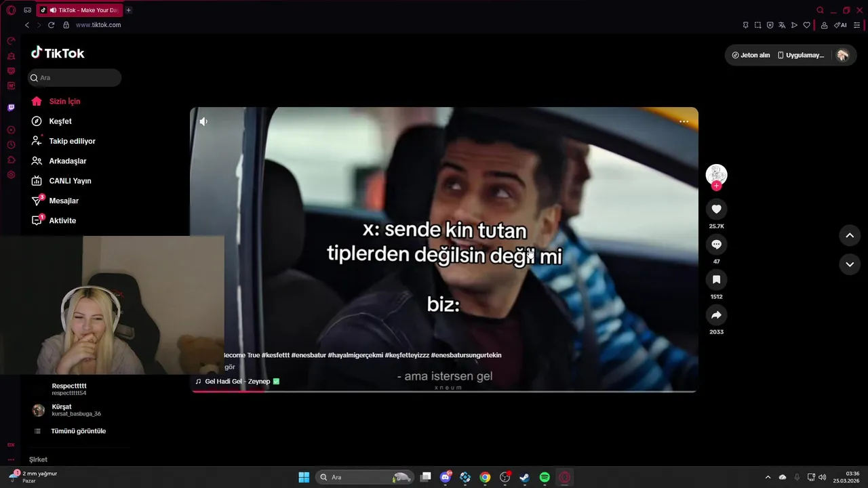The image size is (868, 488).
Task: Click the Jeton alın button
Action: [751, 56]
